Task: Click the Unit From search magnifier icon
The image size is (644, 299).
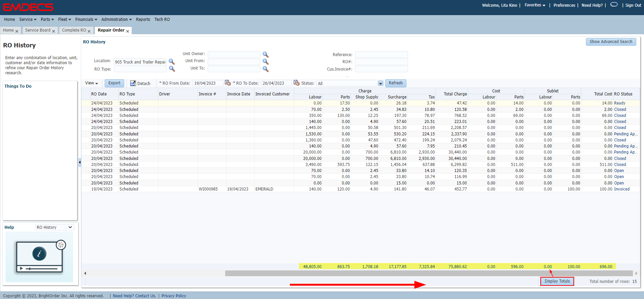Action: (x=265, y=62)
